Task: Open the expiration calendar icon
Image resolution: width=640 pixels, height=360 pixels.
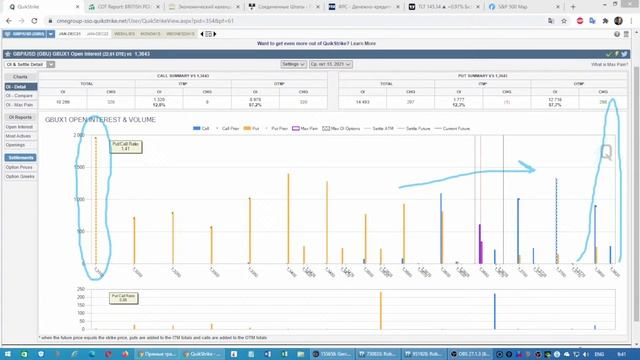Action: point(208,34)
